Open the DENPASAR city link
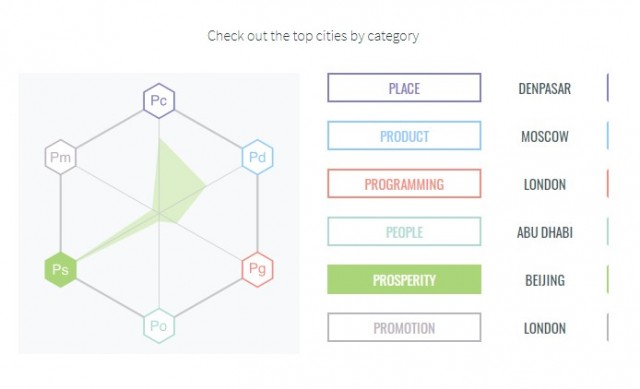The width and height of the screenshot is (640, 389). click(x=544, y=89)
